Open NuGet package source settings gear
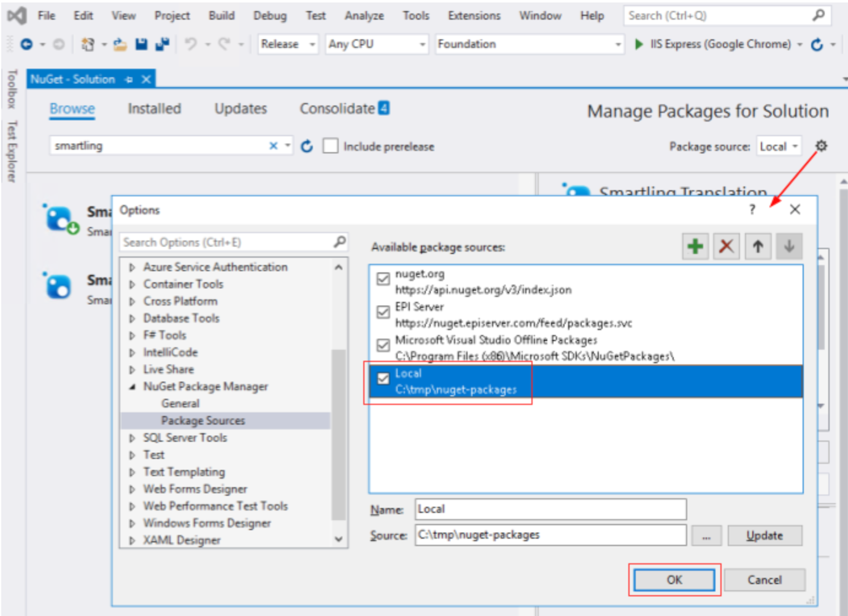 (x=821, y=146)
